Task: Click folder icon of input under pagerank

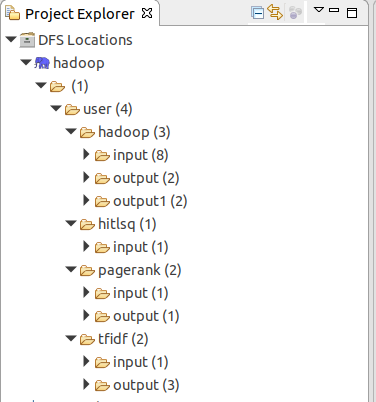Action: [x=102, y=293]
